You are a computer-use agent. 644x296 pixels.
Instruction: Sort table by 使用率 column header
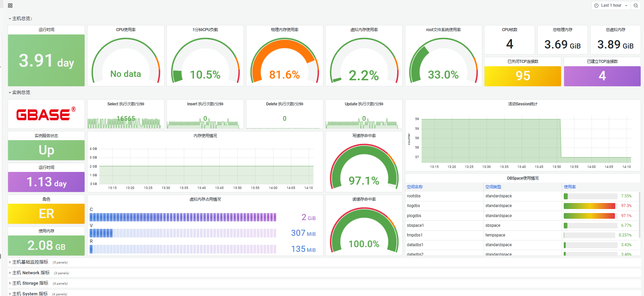(x=570, y=187)
